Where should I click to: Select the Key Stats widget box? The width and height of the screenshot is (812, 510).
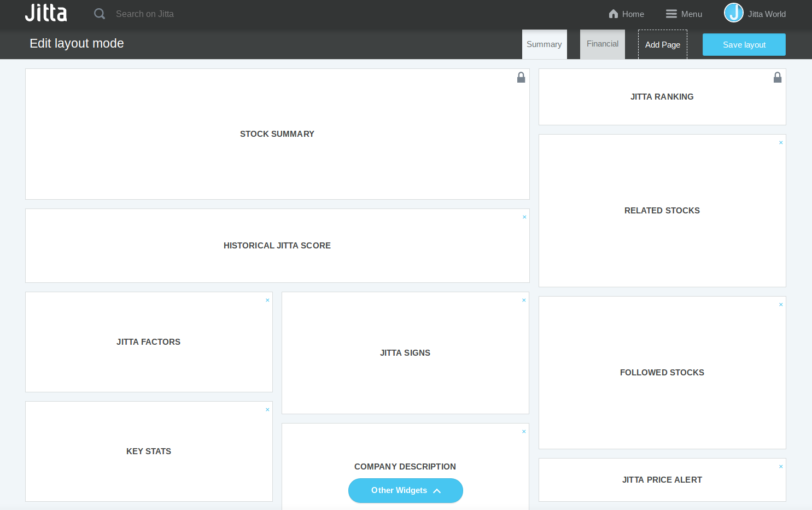point(149,451)
